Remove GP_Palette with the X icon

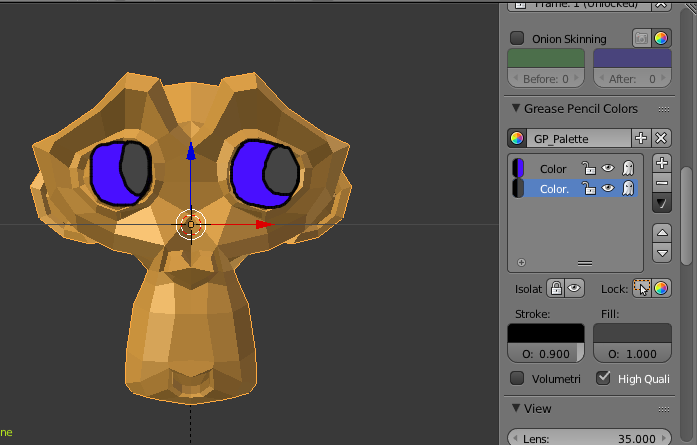click(661, 138)
